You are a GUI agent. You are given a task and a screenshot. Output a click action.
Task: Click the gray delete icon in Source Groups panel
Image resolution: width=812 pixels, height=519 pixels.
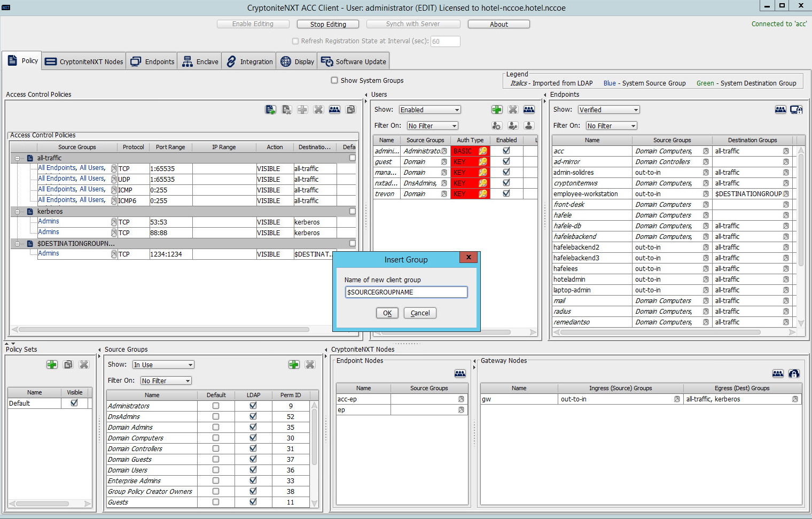point(310,365)
